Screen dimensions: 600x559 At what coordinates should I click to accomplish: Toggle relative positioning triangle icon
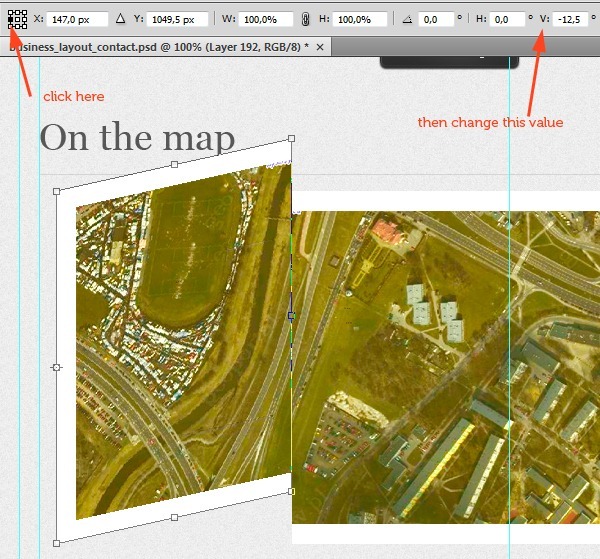120,19
